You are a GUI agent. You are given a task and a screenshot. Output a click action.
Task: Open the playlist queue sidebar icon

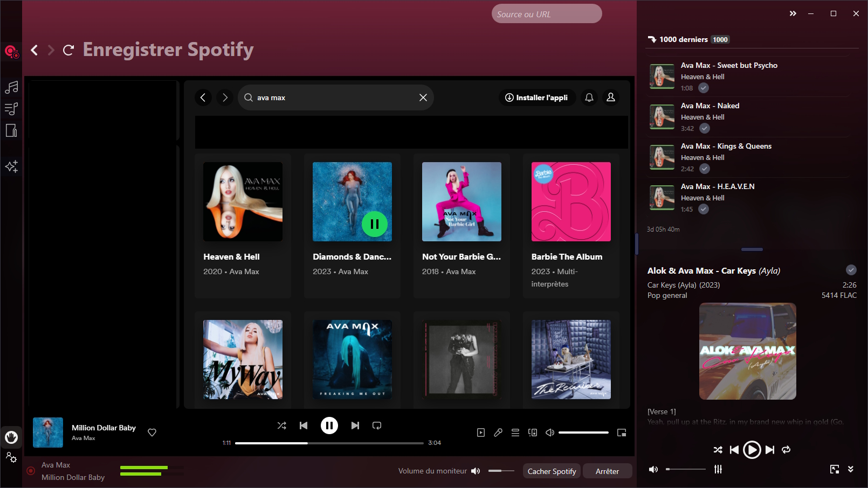point(11,109)
